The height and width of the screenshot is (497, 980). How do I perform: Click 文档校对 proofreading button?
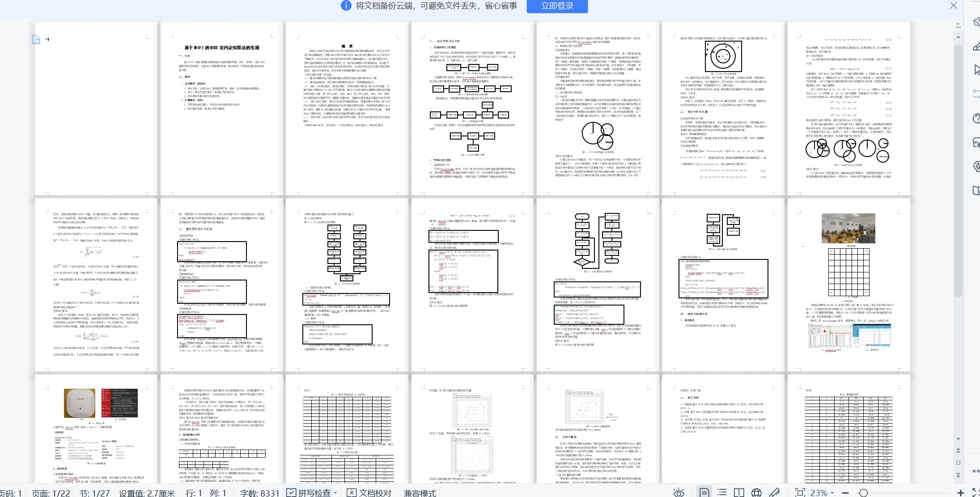coord(369,493)
